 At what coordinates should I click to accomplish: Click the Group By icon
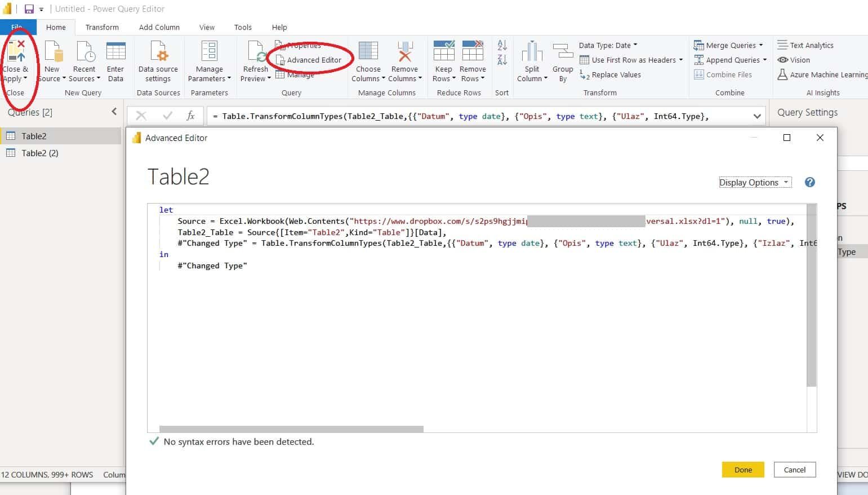coord(563,52)
